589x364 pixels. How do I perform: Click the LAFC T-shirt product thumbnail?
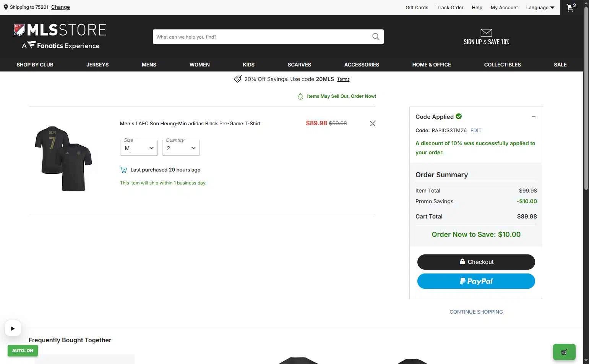click(63, 159)
